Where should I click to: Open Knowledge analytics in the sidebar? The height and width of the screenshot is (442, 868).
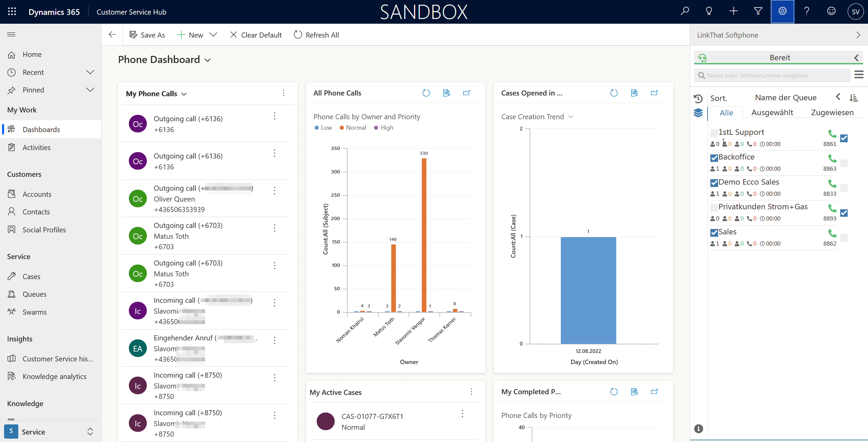tap(51, 376)
